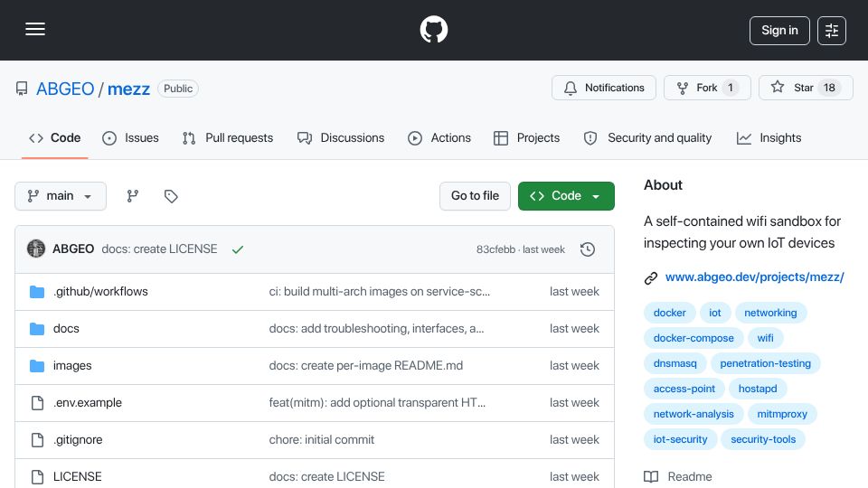Click the Go to file button

[x=475, y=196]
